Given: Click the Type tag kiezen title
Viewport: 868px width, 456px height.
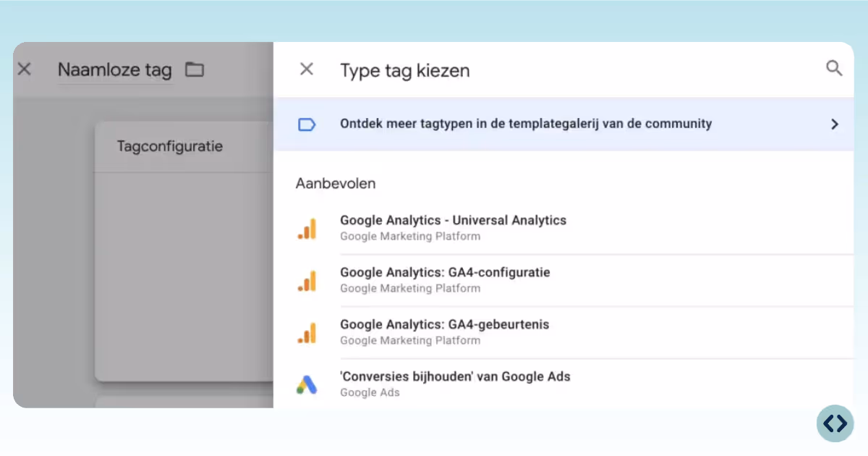Looking at the screenshot, I should click(405, 70).
